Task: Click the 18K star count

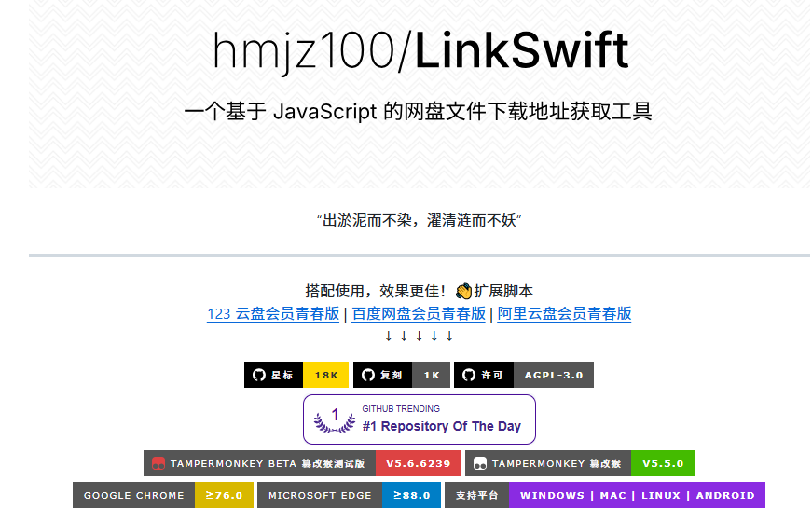Action: tap(325, 375)
